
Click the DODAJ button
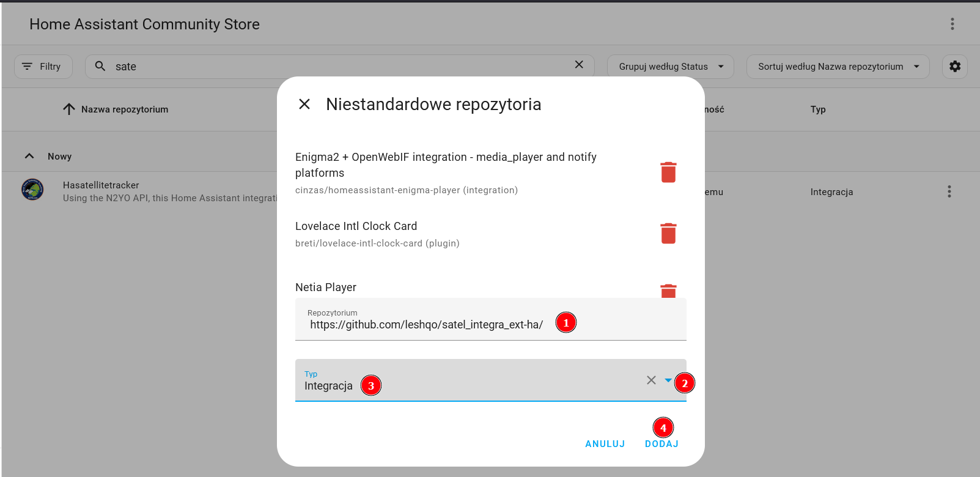(x=661, y=444)
